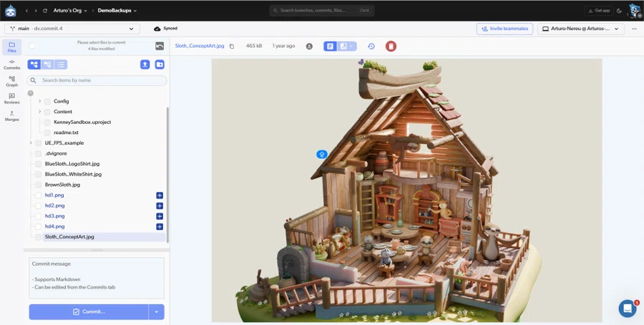Click the Invite teammates button

coord(504,29)
